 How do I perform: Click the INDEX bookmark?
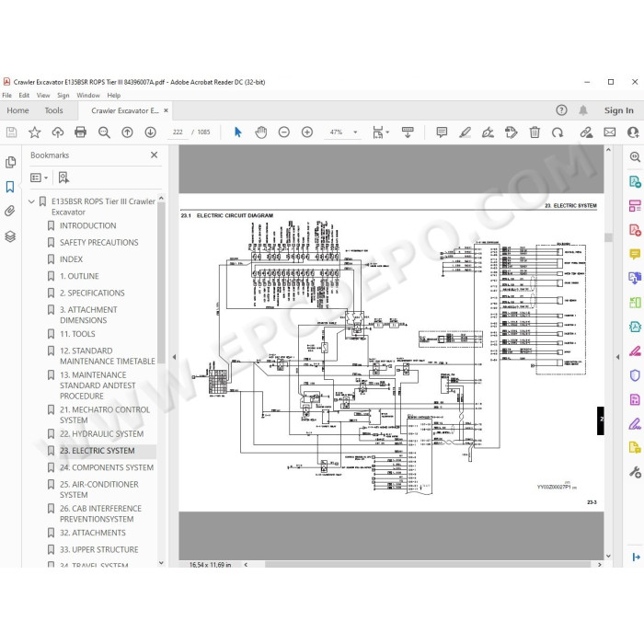71,259
